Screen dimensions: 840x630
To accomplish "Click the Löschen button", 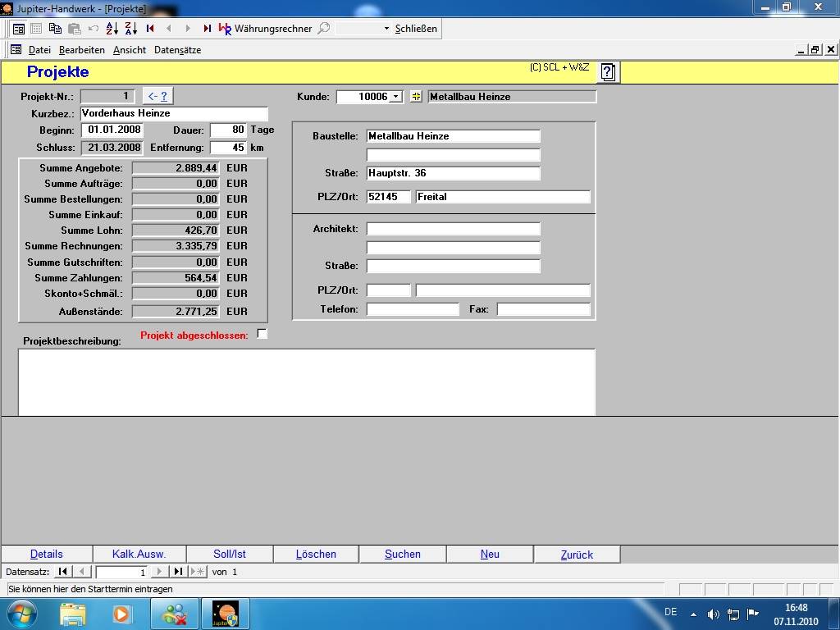I will click(316, 554).
